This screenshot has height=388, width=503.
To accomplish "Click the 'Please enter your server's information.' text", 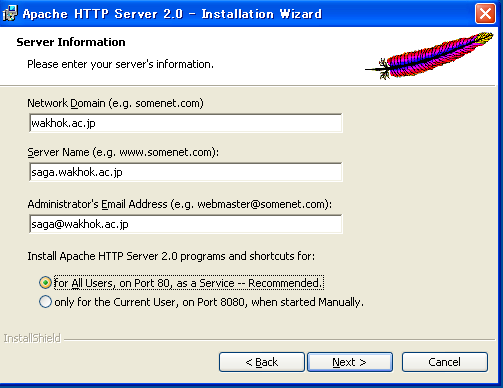I will [120, 64].
